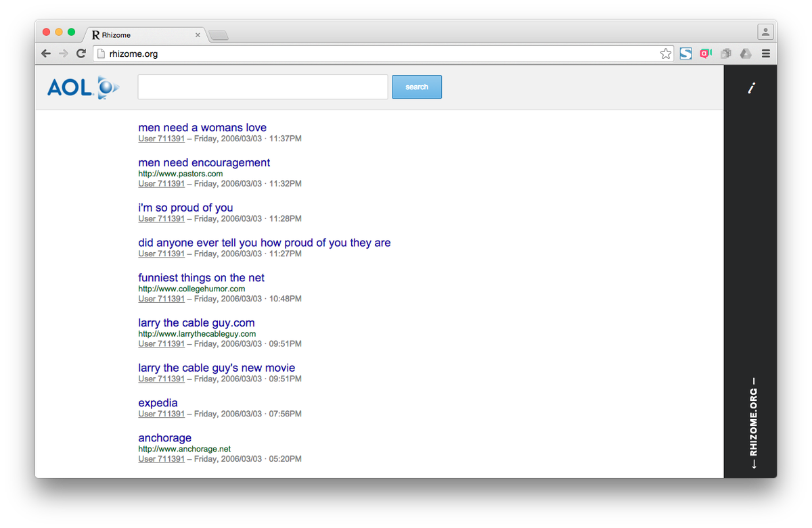812x528 pixels.
Task: Click the blue search button
Action: click(417, 87)
